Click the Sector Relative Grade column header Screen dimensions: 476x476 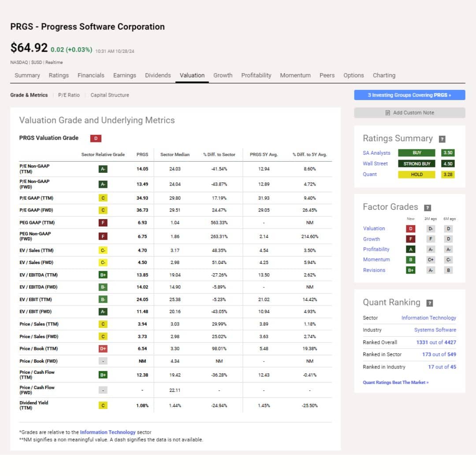point(103,155)
